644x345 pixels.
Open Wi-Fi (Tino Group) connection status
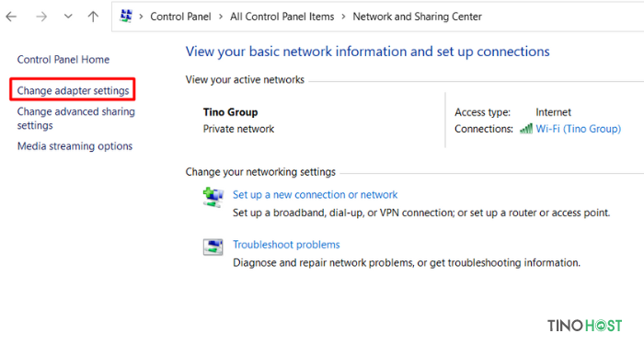[579, 129]
